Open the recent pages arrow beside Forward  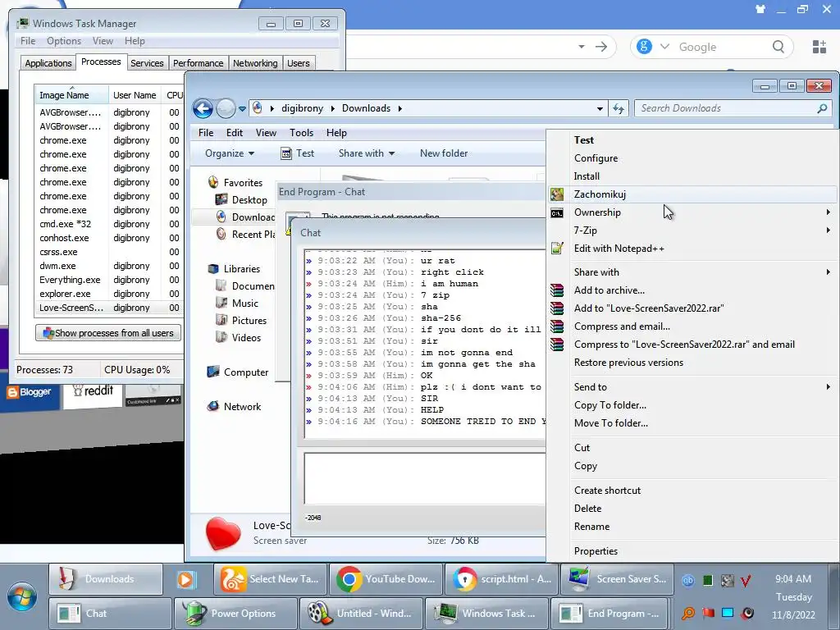pyautogui.click(x=242, y=109)
